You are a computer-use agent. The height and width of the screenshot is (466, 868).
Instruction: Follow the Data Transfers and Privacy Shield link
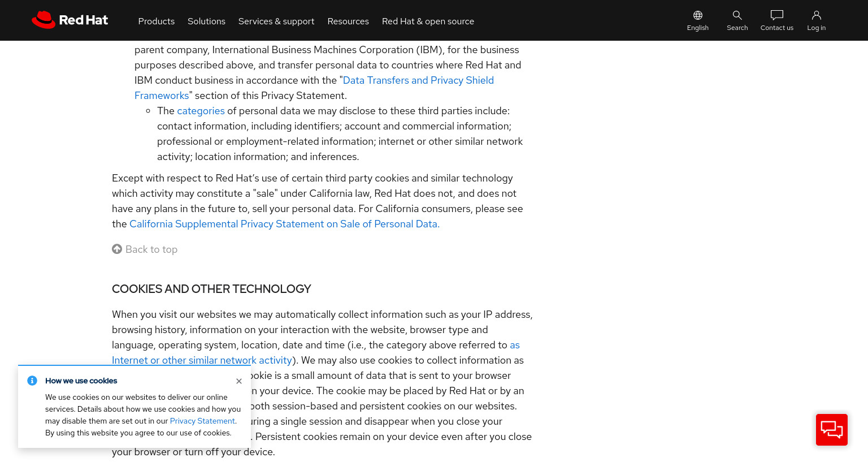pos(418,80)
